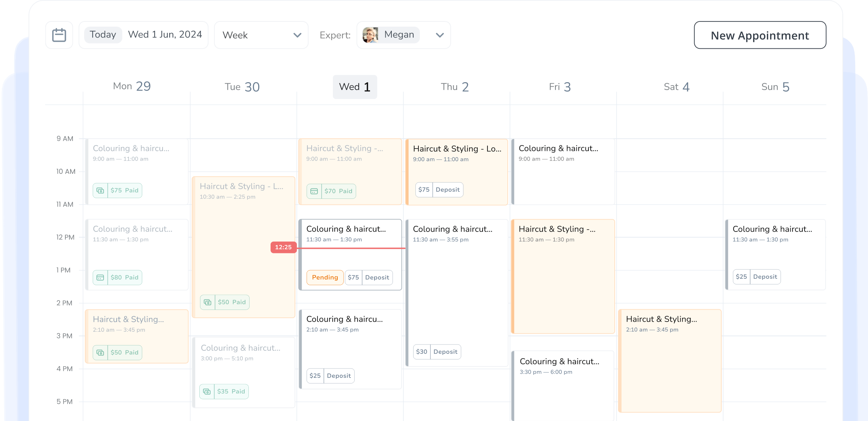The width and height of the screenshot is (868, 421).
Task: Click cash icon on Monday $50 Paid badge
Action: click(x=100, y=353)
